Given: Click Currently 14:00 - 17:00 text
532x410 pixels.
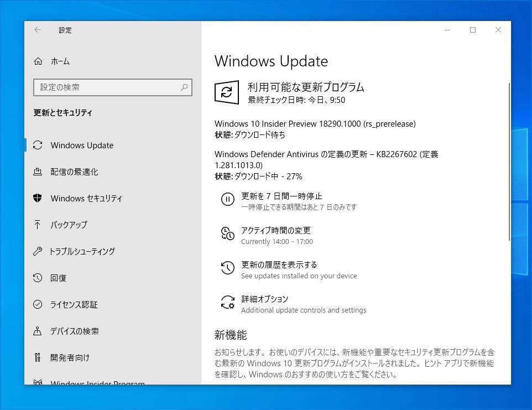Looking at the screenshot, I should click(277, 242).
